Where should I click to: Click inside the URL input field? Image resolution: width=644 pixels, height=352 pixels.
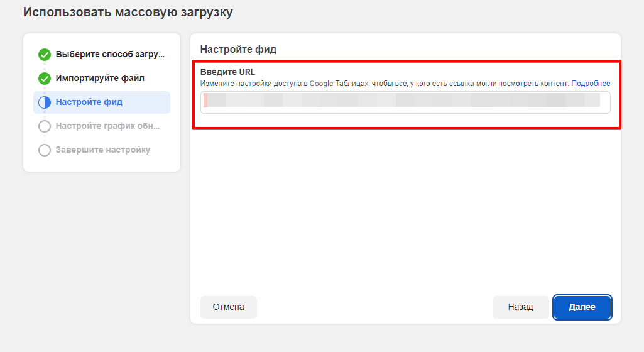tap(405, 102)
